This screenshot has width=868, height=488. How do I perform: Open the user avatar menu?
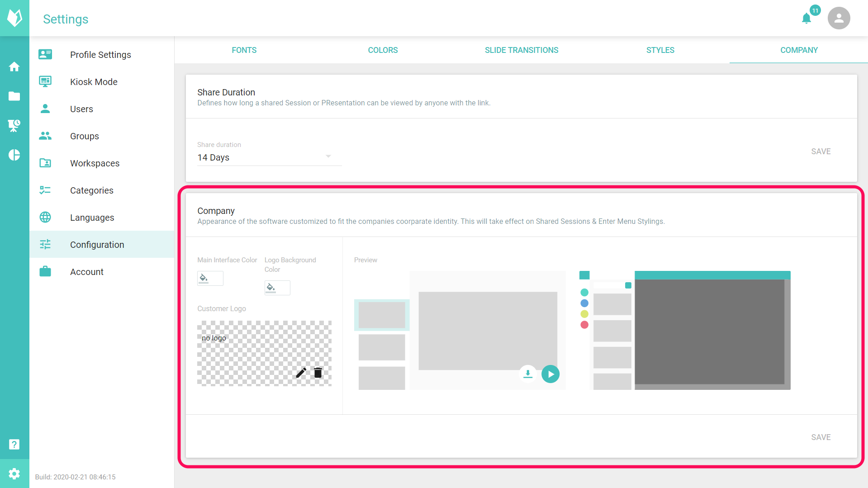[839, 18]
